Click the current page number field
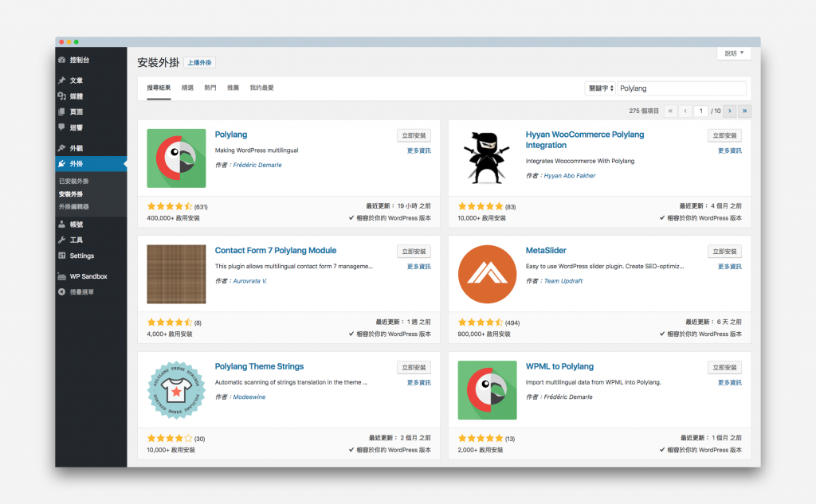 coord(701,111)
